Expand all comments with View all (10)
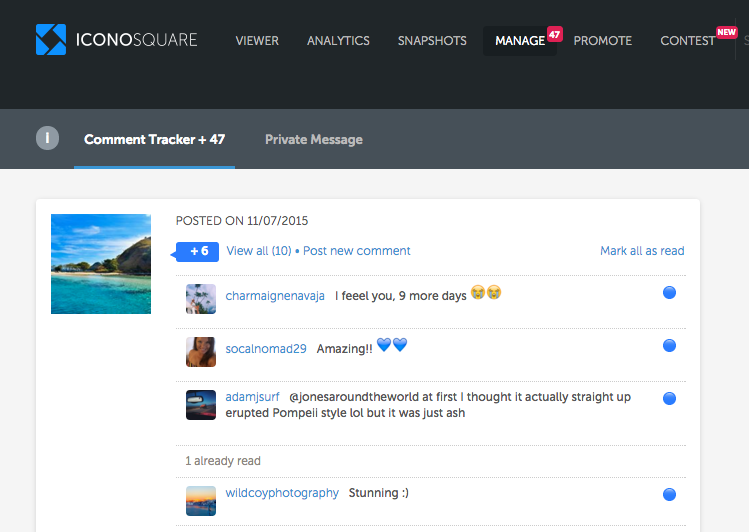Screen dimensions: 749x532 (x=259, y=251)
